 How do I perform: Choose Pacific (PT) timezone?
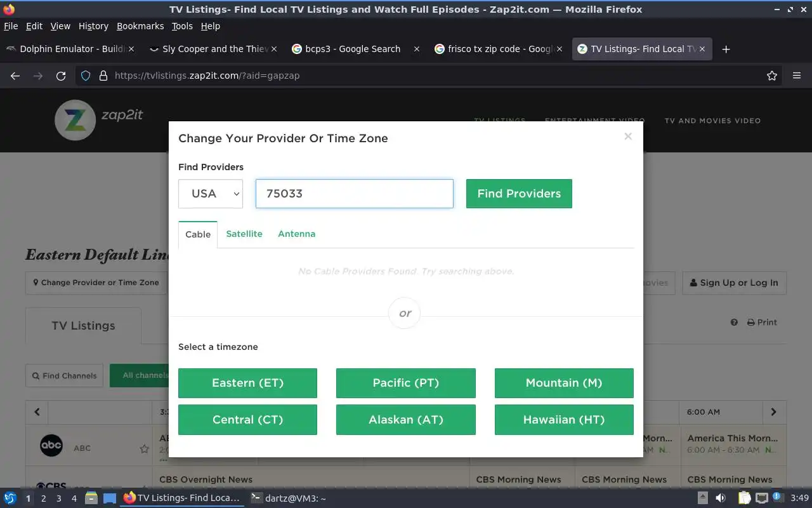[406, 383]
